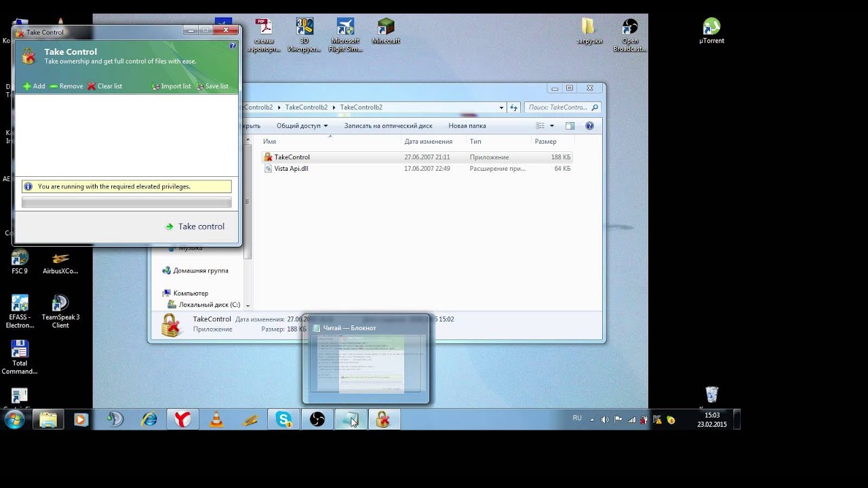Click Explorer help icon
The width and height of the screenshot is (868, 488).
tap(589, 126)
